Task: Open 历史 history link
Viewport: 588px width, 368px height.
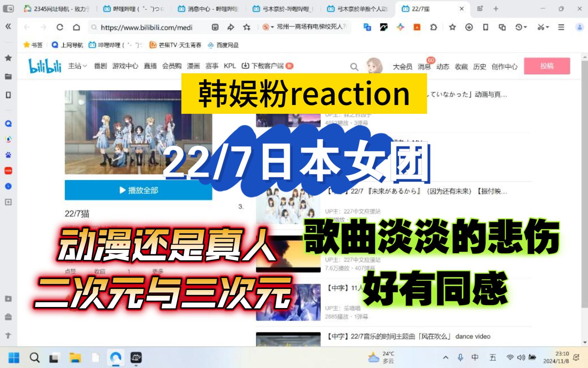Action: 479,67
